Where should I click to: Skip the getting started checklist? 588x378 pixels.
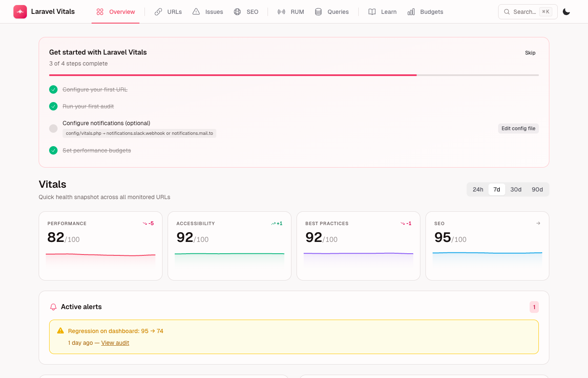coord(530,53)
